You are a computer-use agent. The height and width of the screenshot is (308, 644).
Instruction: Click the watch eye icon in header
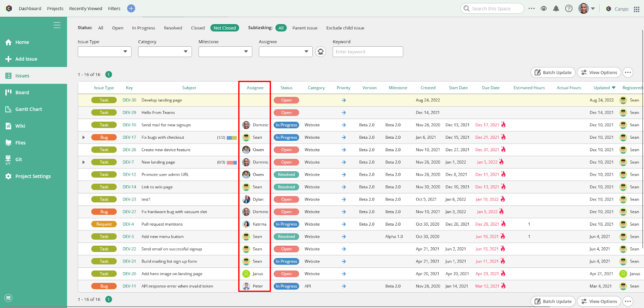pyautogui.click(x=543, y=8)
